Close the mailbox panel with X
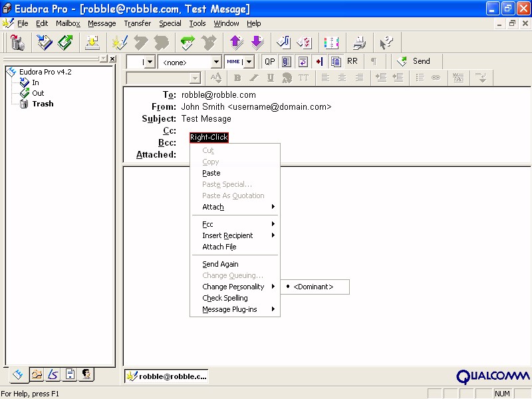532x399 pixels. [112, 59]
